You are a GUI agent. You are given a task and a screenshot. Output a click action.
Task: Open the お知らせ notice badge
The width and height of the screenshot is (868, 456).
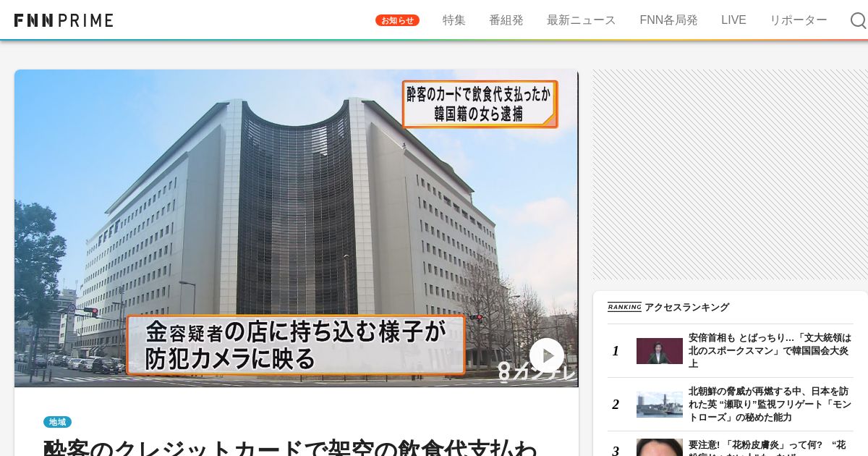point(397,20)
